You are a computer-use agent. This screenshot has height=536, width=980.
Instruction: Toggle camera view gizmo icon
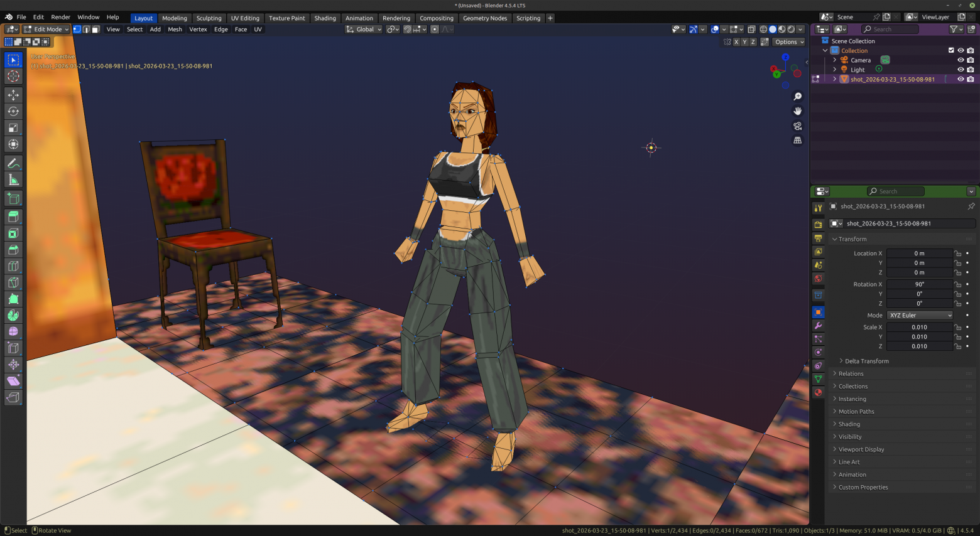point(797,126)
